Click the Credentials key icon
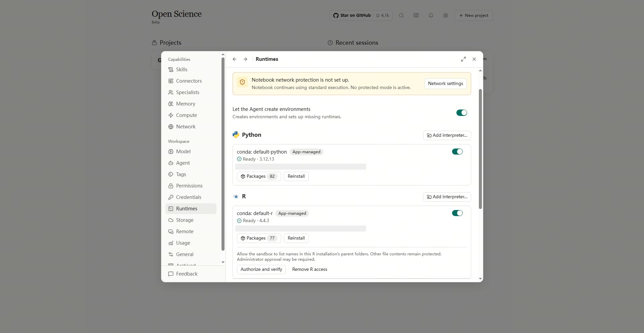 pos(171,197)
